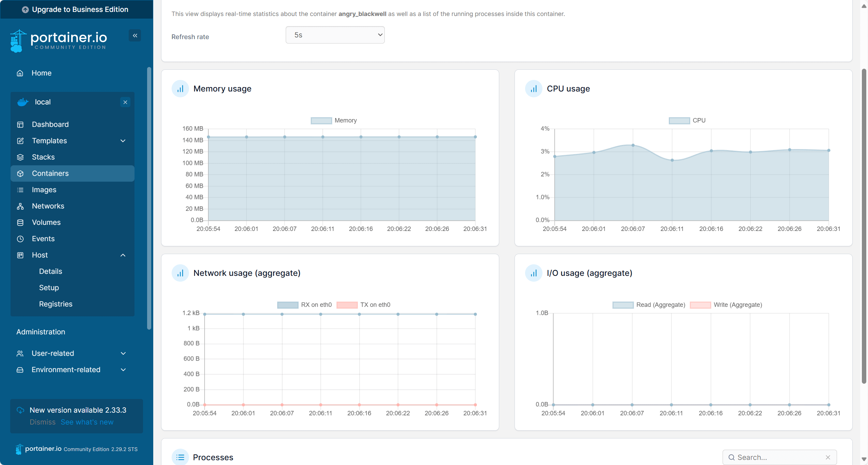This screenshot has height=465, width=868.
Task: Click the Network usage chart icon
Action: coord(180,273)
